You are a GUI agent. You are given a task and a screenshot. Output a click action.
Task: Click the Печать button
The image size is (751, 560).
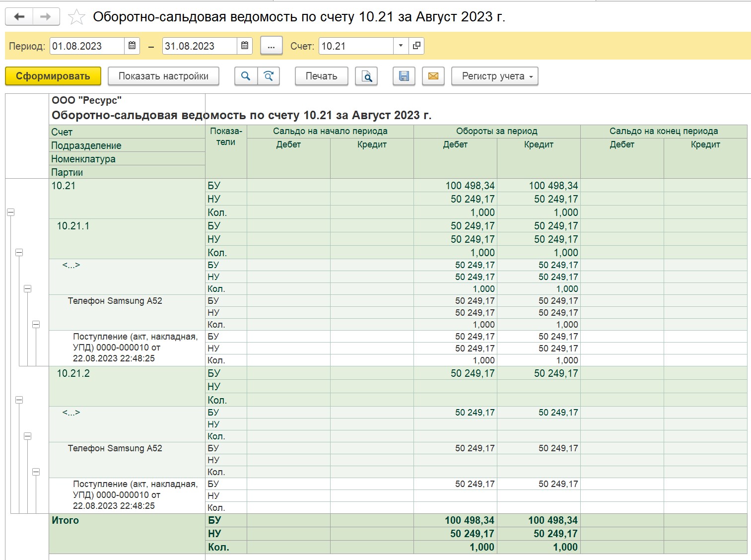click(x=321, y=76)
